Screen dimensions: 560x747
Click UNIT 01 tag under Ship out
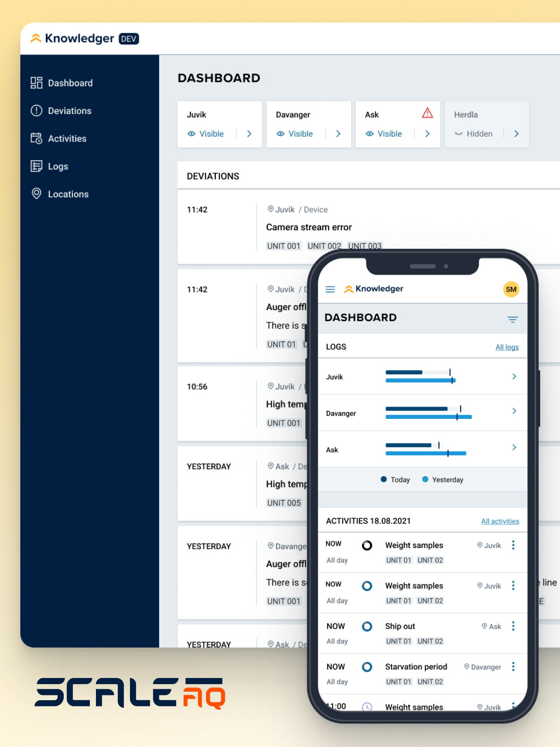click(x=399, y=642)
